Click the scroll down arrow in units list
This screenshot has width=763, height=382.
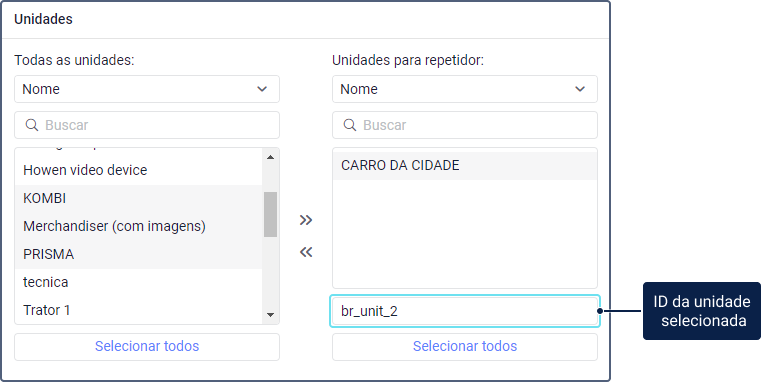[x=271, y=315]
